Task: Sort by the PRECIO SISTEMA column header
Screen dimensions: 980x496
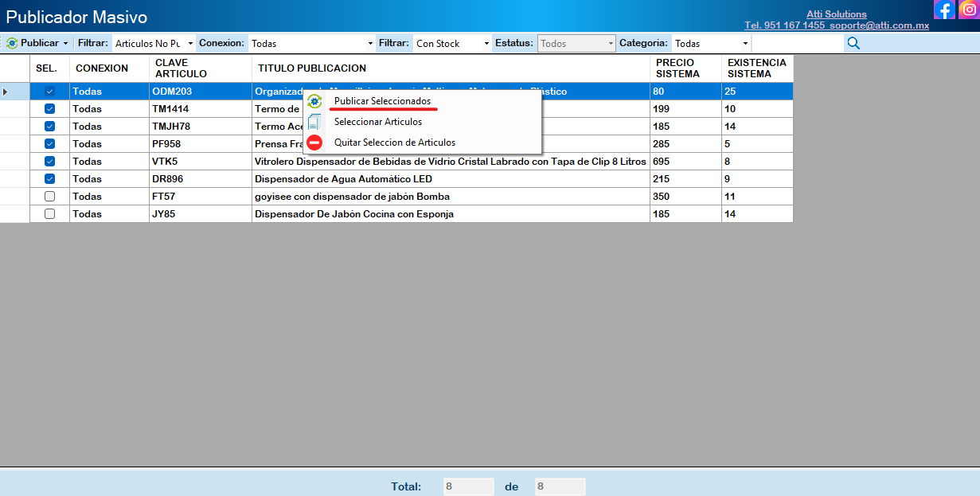Action: pos(677,68)
